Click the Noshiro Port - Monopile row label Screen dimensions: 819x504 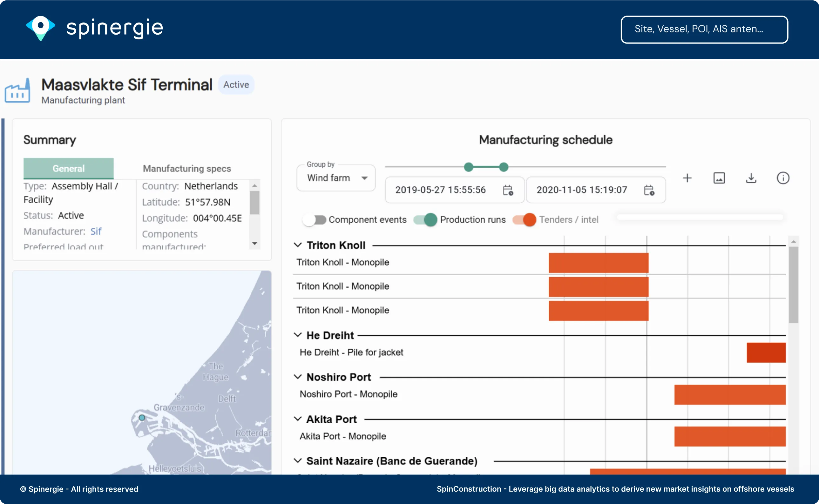(349, 394)
